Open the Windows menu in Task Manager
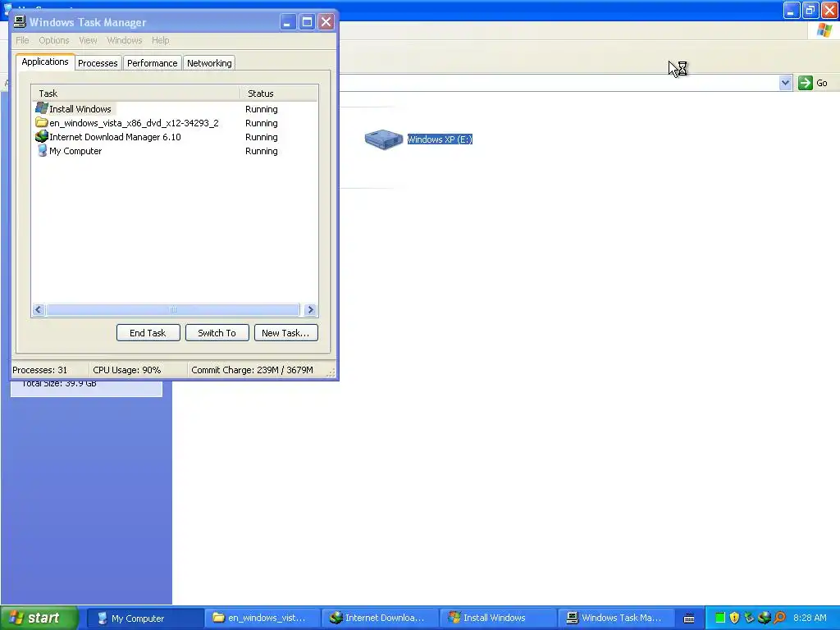 tap(125, 40)
